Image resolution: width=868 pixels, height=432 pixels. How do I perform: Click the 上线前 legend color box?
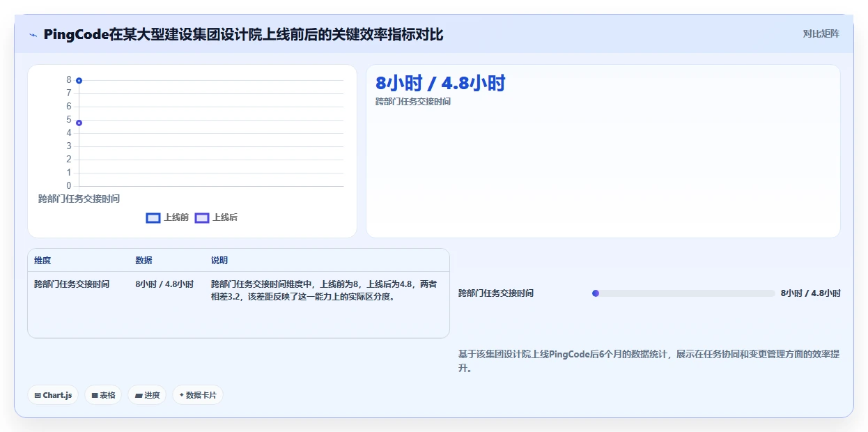click(x=153, y=217)
